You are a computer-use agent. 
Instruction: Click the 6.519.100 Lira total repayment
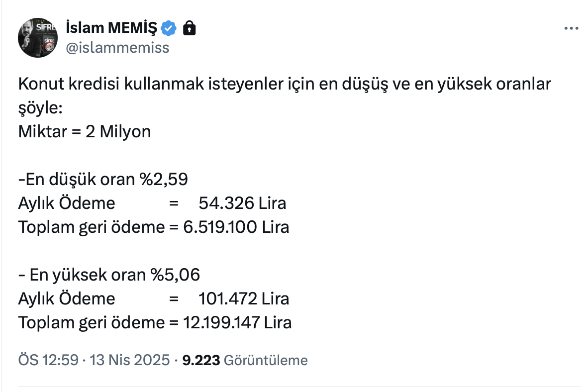pos(236,227)
